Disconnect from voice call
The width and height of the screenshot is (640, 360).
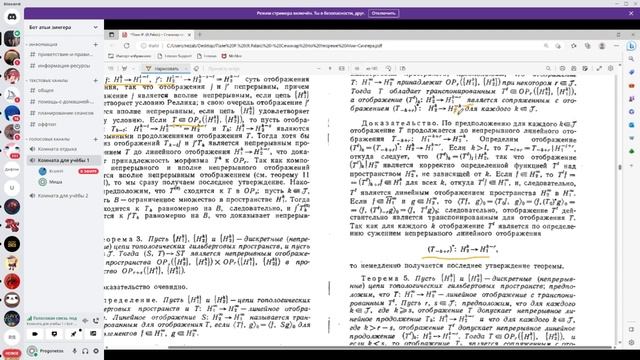[96, 320]
